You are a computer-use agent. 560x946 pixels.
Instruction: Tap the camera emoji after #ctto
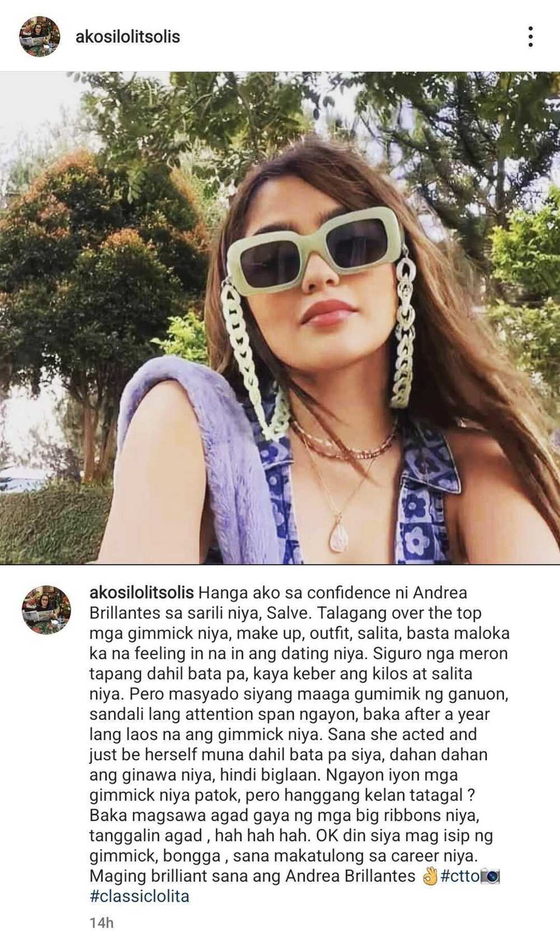pos(490,876)
